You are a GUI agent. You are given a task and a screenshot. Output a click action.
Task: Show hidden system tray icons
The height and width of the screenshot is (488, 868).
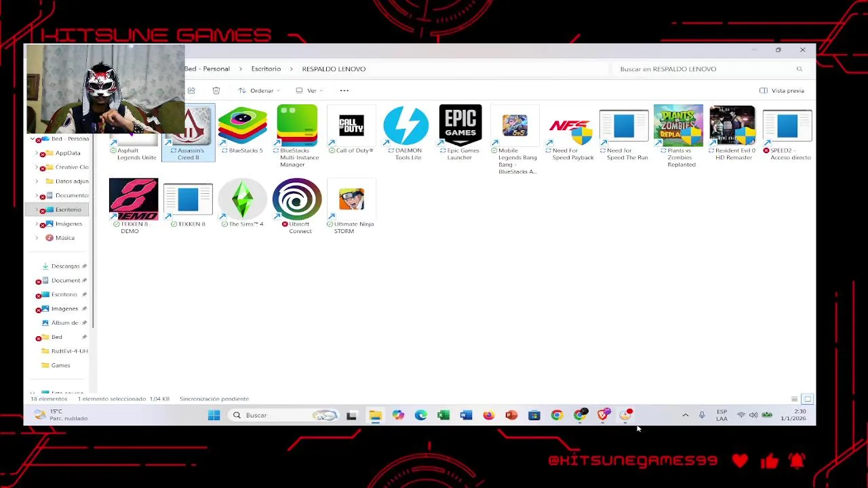685,415
